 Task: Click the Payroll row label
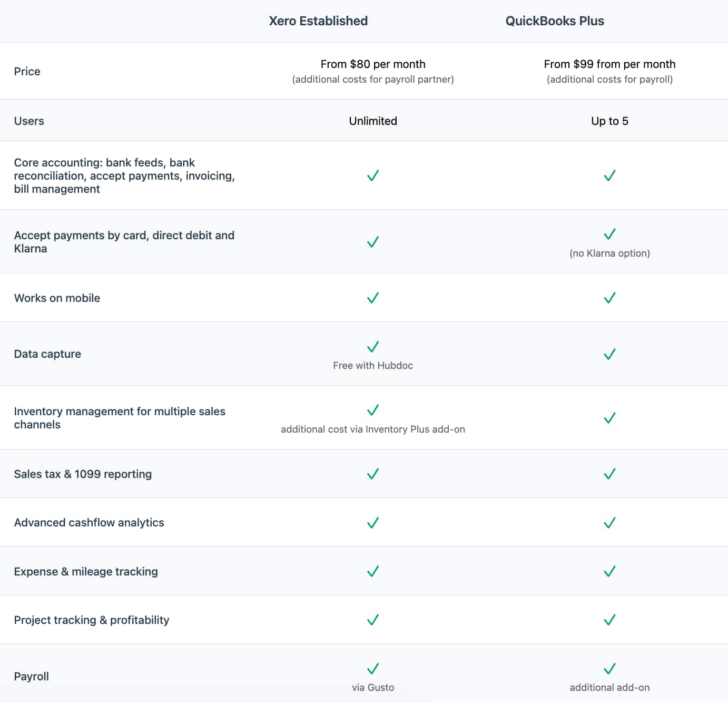tap(31, 677)
